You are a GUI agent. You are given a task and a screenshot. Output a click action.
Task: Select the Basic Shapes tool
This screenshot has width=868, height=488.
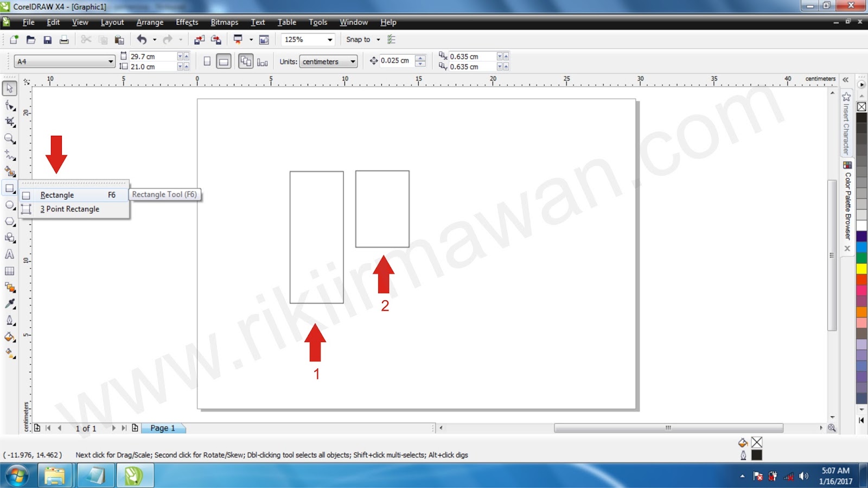(10, 238)
